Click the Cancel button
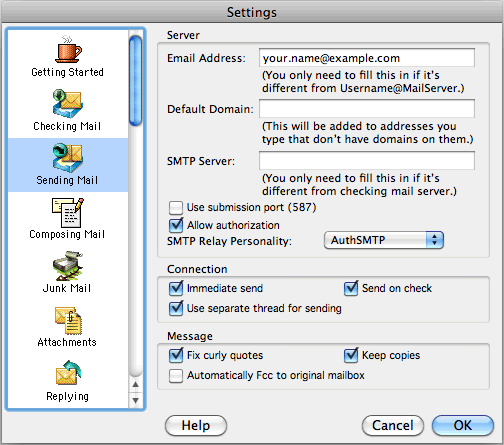 pos(393,426)
